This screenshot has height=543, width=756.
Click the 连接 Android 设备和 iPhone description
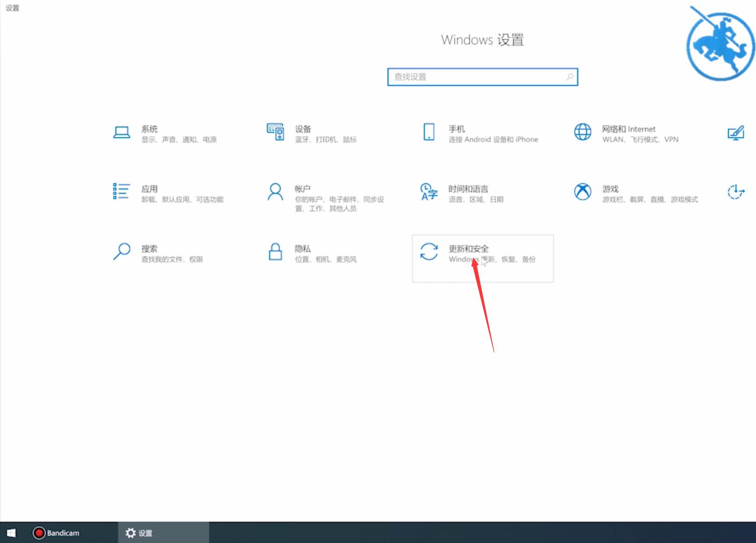coord(493,139)
